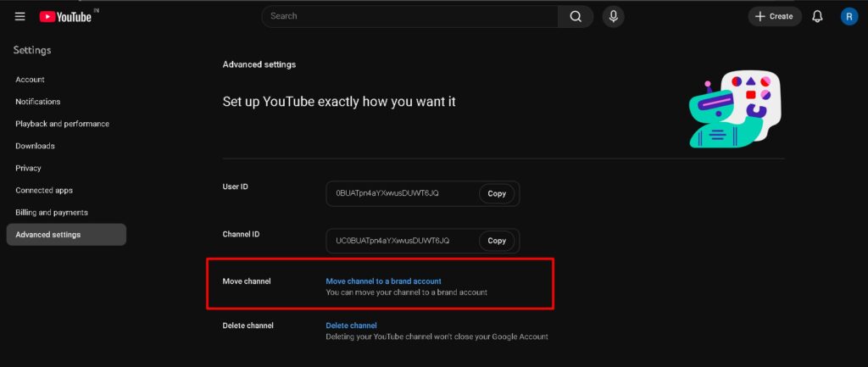
Task: Click the 'User ID' label
Action: click(236, 186)
